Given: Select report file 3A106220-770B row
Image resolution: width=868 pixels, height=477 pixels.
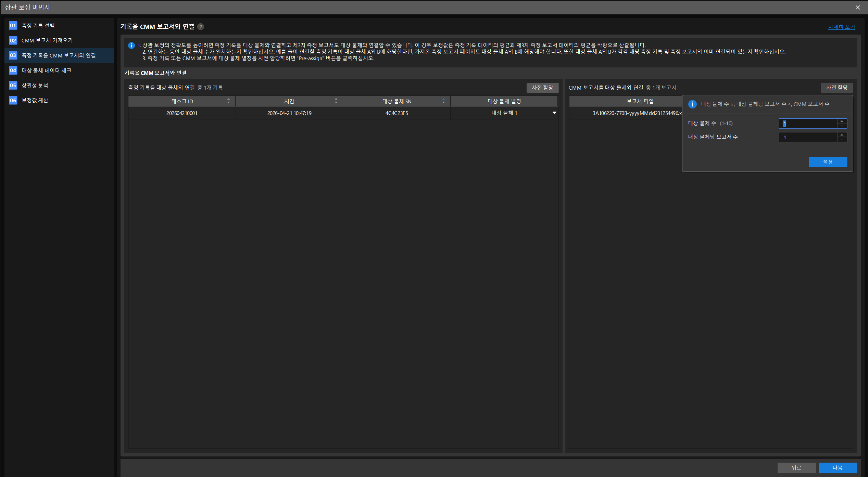Looking at the screenshot, I should point(626,113).
